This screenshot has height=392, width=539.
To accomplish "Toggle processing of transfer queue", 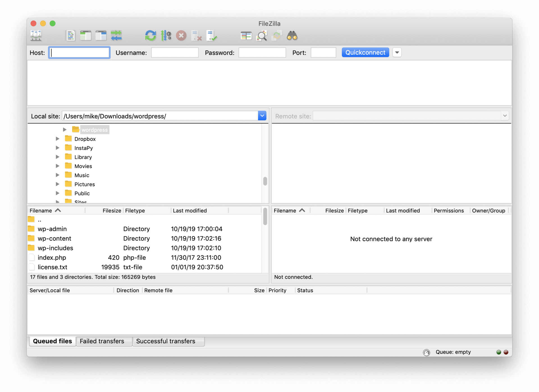I will (166, 36).
